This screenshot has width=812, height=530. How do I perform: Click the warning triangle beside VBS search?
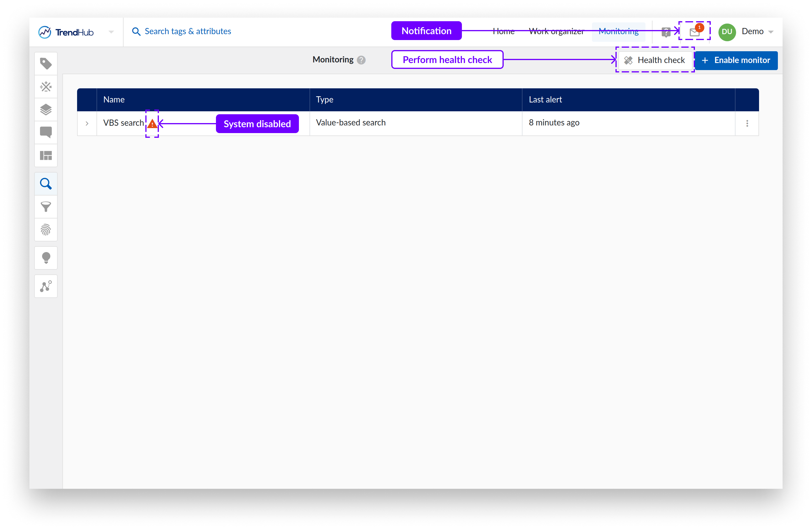click(152, 124)
